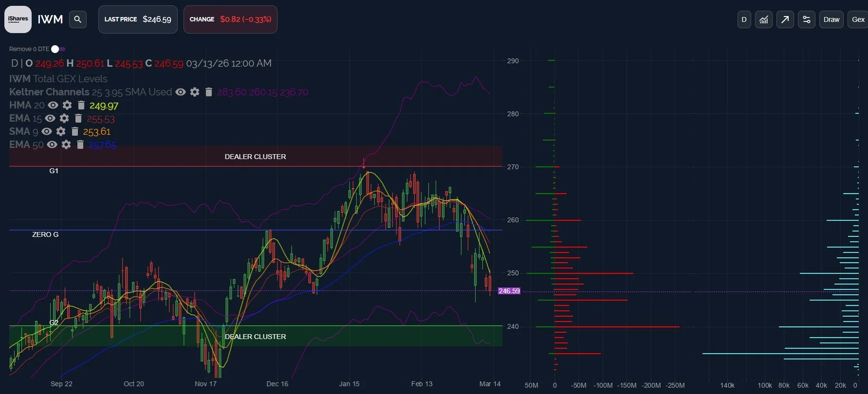Click the HMA 20 value 249.97
This screenshot has width=868, height=394.
(x=104, y=106)
